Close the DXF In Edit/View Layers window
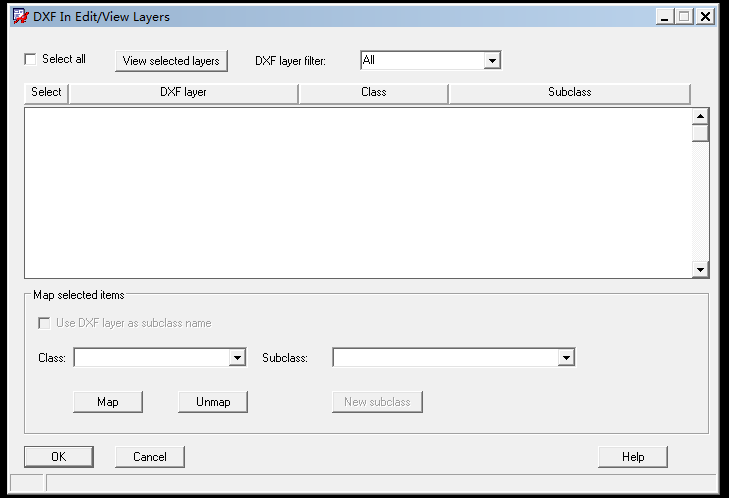The height and width of the screenshot is (498, 729). point(705,17)
